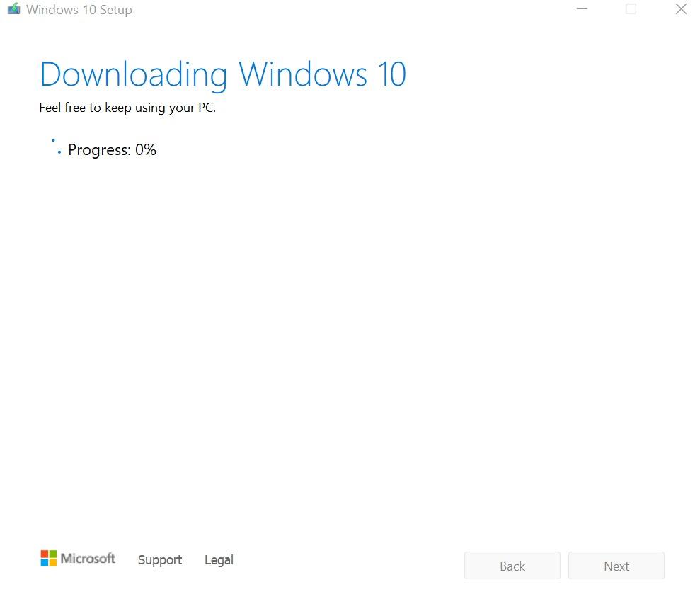Click the disabled maximize button
700x604 pixels.
(x=631, y=9)
